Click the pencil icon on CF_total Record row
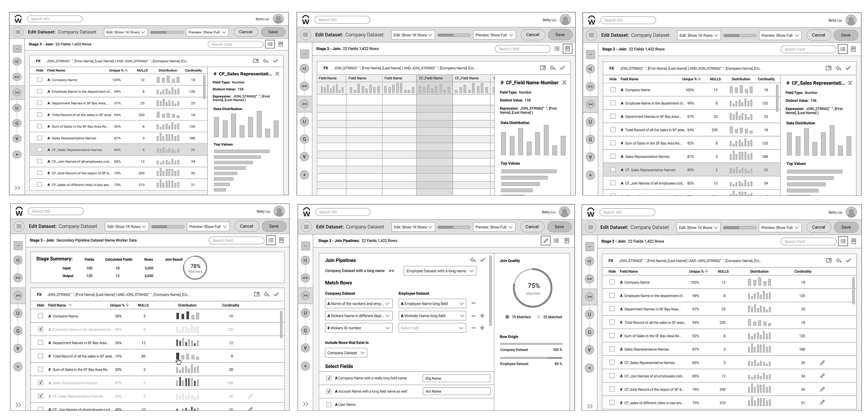The height and width of the screenshot is (420, 868). point(822,389)
